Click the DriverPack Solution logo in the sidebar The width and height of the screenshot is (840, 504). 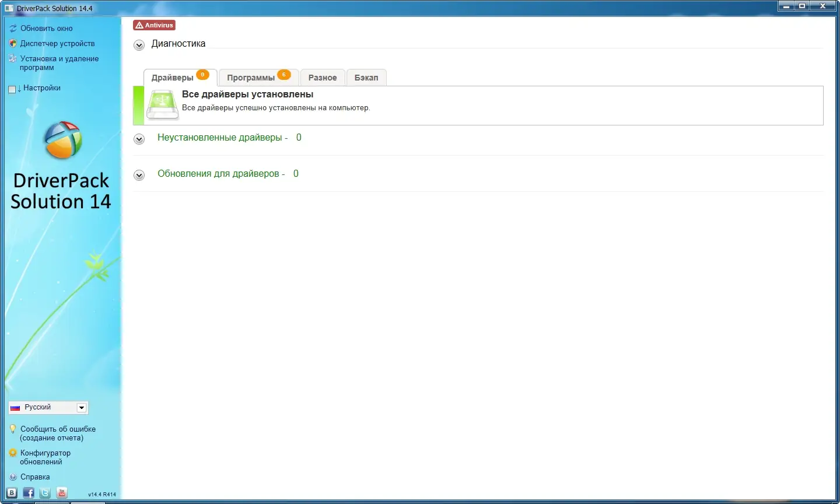tap(63, 140)
